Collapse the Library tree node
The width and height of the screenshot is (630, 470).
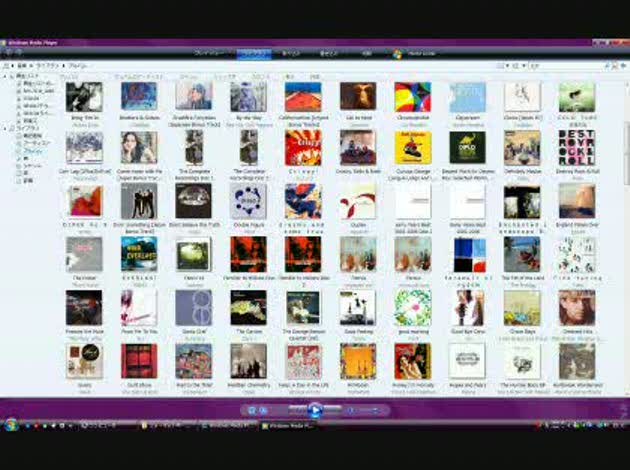point(5,129)
